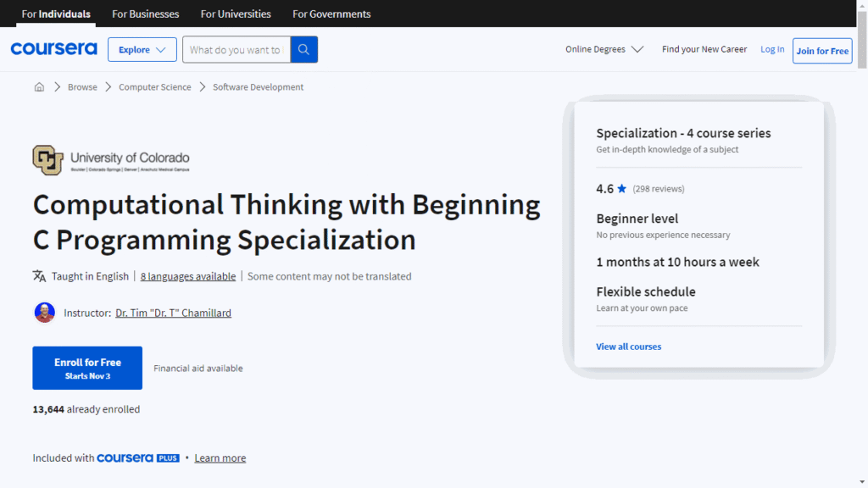Image resolution: width=868 pixels, height=488 pixels.
Task: Click the translation language icon
Action: (39, 276)
